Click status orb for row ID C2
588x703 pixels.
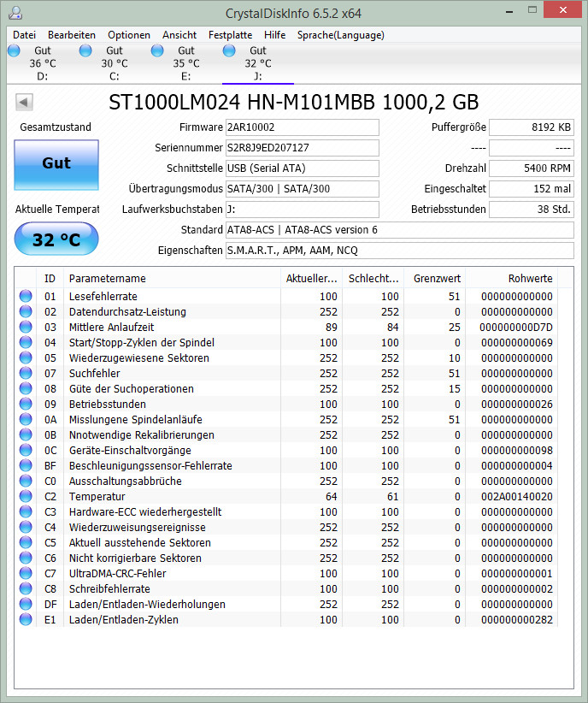[x=26, y=496]
